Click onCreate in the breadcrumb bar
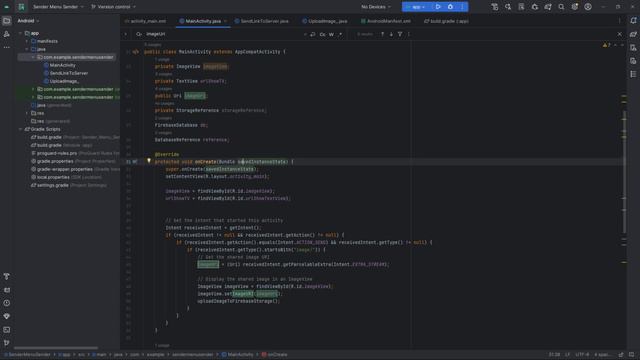The width and height of the screenshot is (640, 360). pos(274,355)
